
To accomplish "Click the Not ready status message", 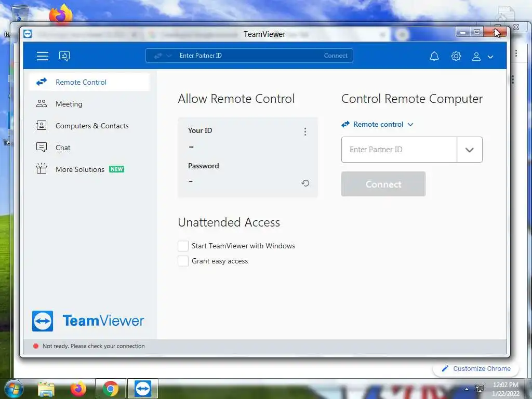I will (94, 346).
